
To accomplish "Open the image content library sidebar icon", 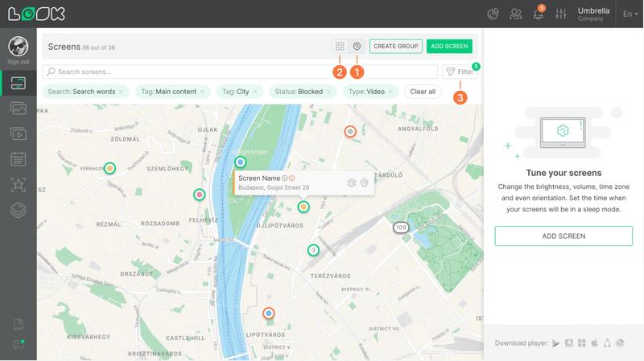I will pos(18,109).
